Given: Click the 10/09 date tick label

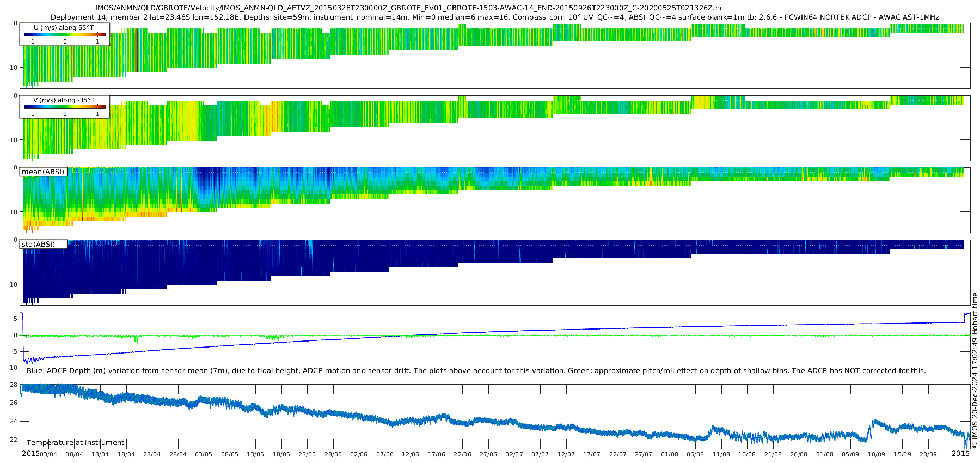Looking at the screenshot, I should 876,454.
